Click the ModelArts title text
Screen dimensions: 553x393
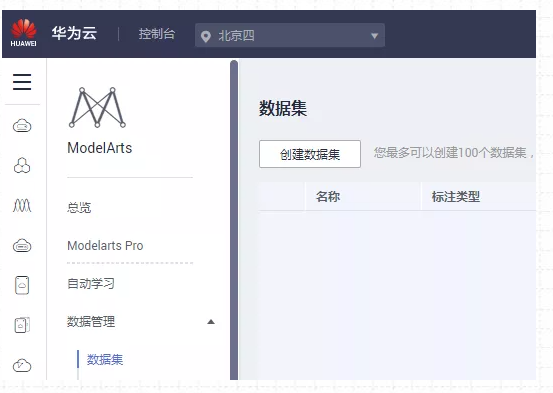99,148
